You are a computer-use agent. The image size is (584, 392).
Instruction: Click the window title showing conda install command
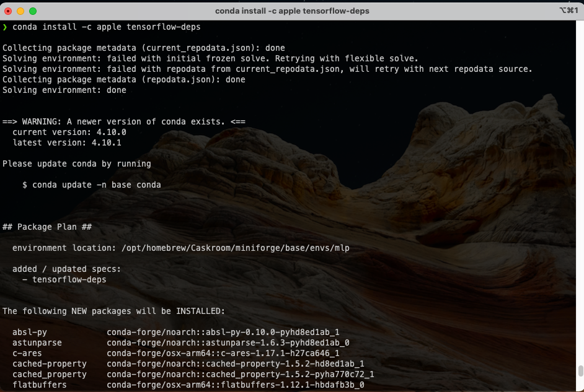[292, 11]
